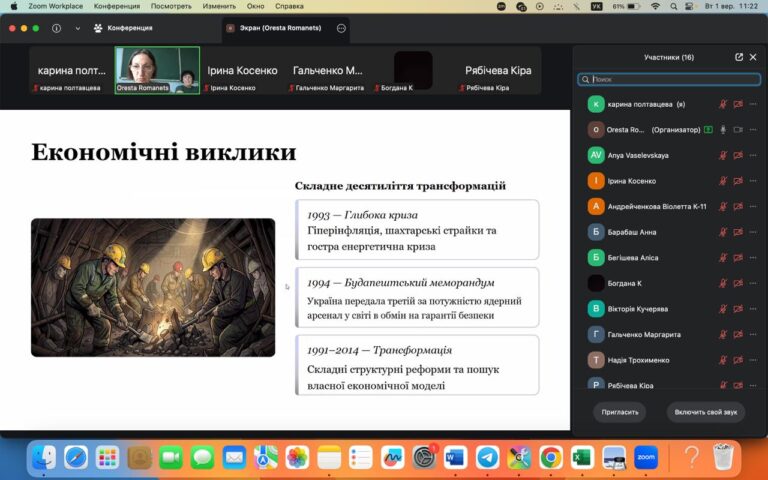Expand the chevron dropdown beside info icon
The image size is (768, 480).
click(78, 28)
